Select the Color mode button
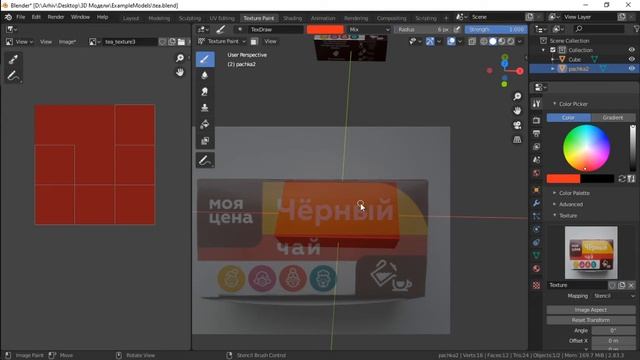The image size is (640, 360). tap(569, 118)
